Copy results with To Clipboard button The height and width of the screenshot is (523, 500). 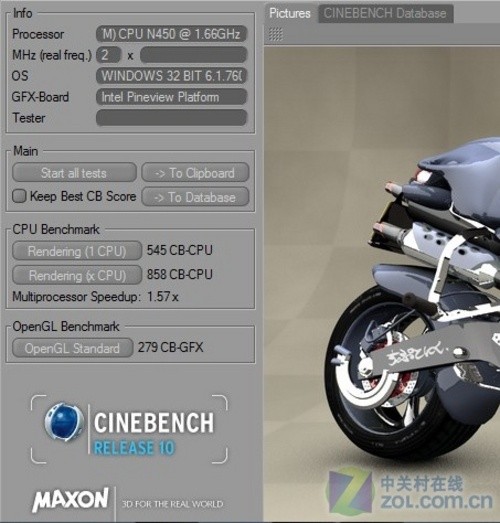coord(195,172)
